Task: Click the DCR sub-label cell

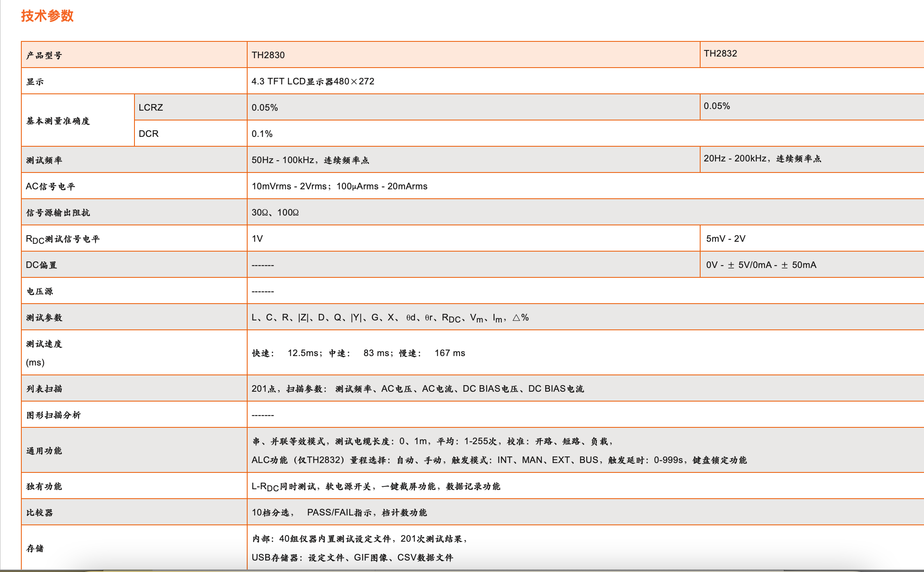Action: [191, 133]
